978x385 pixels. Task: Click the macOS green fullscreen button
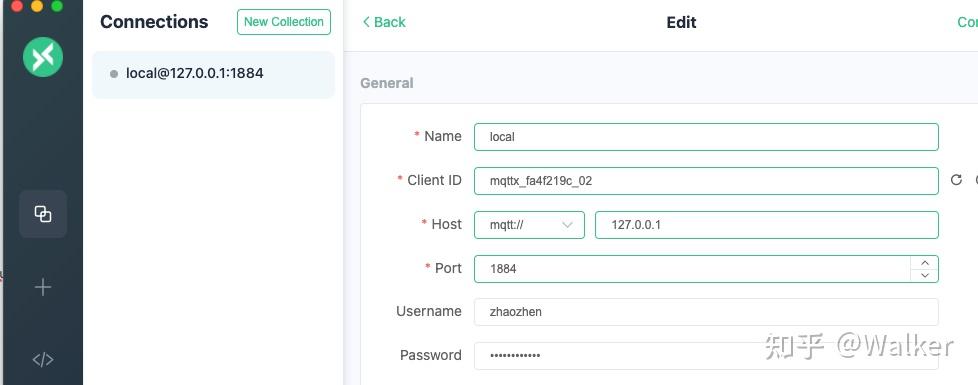57,6
